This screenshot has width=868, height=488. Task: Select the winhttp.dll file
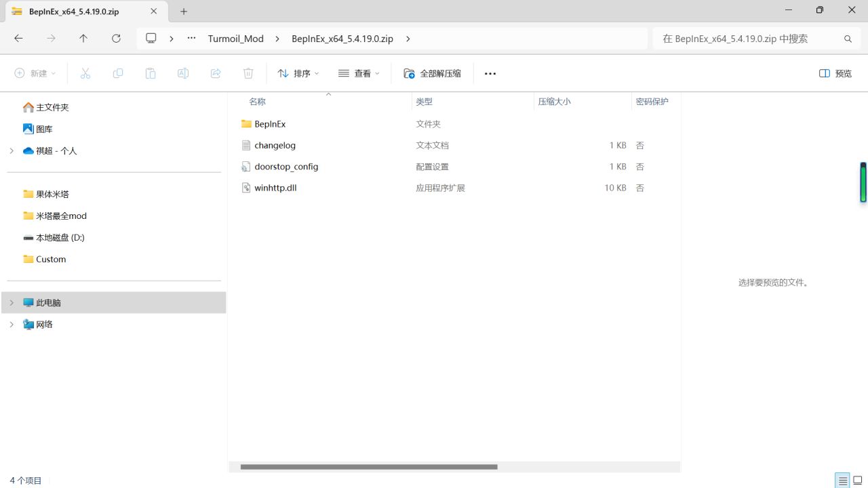click(453, 188)
